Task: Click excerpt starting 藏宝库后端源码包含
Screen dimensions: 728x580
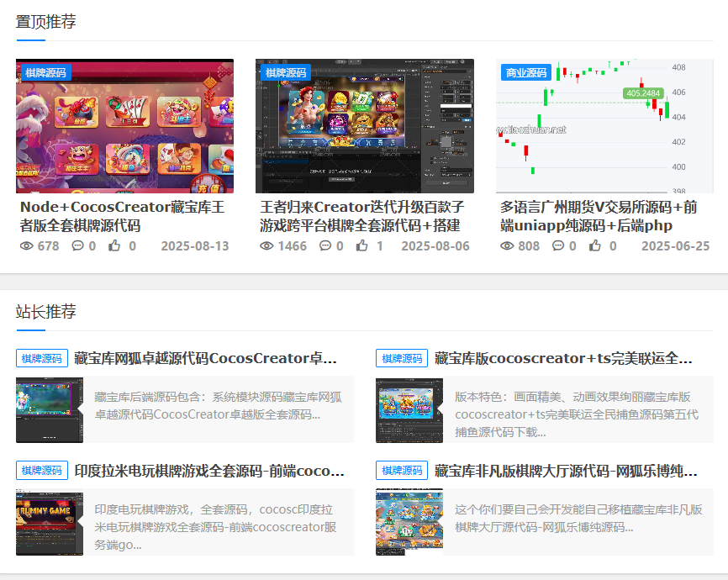Action: 219,405
